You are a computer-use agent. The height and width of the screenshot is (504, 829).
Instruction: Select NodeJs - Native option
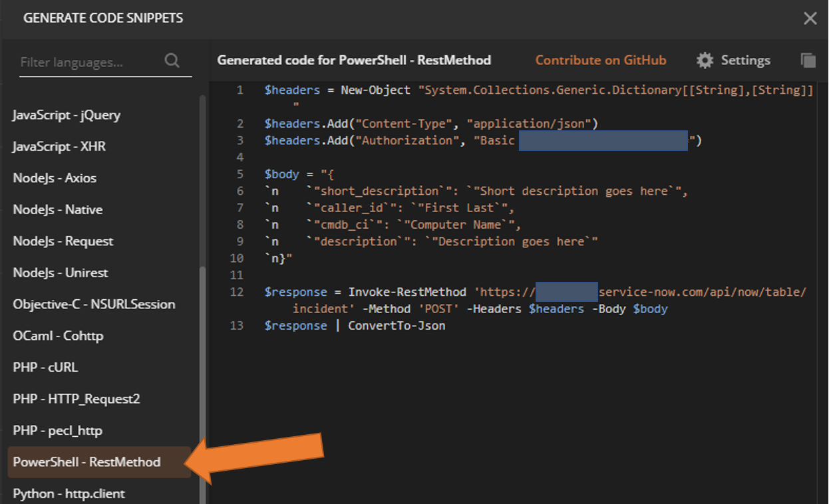58,209
